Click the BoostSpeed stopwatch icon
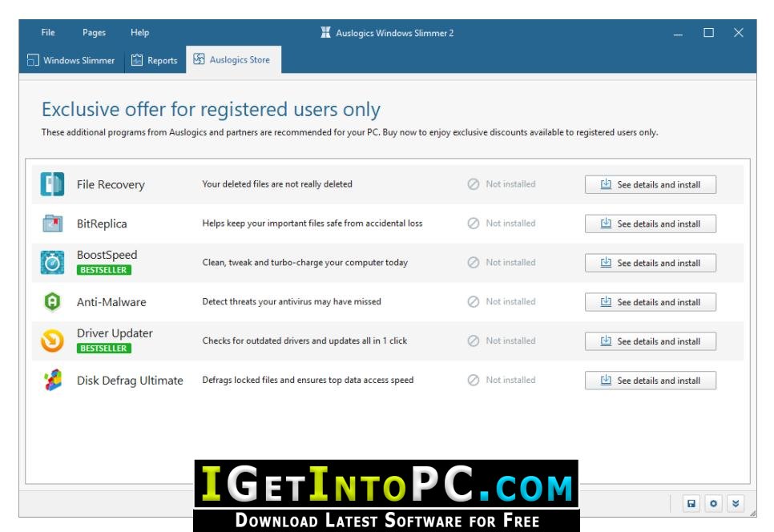Screen dimensions: 774x532 click(52, 263)
